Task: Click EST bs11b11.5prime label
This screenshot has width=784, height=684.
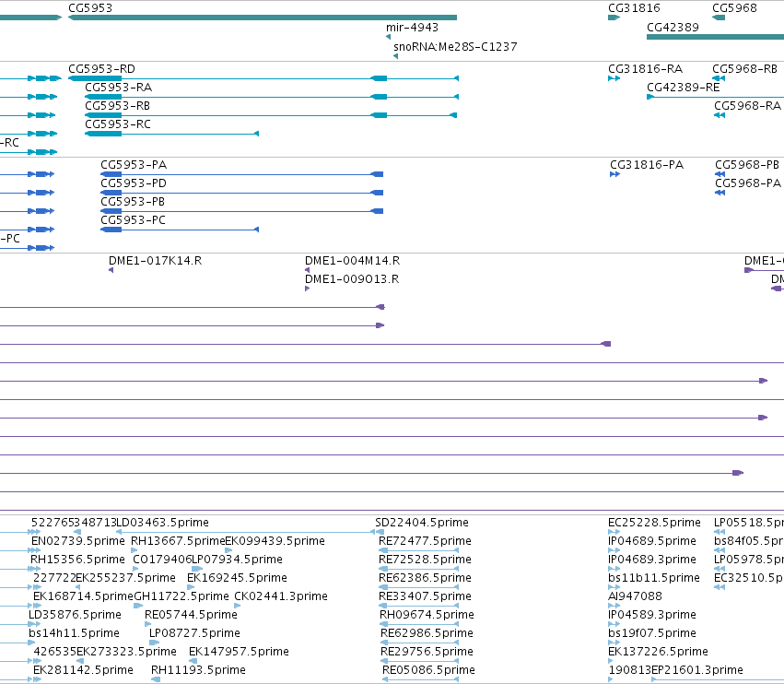Action: 654,578
